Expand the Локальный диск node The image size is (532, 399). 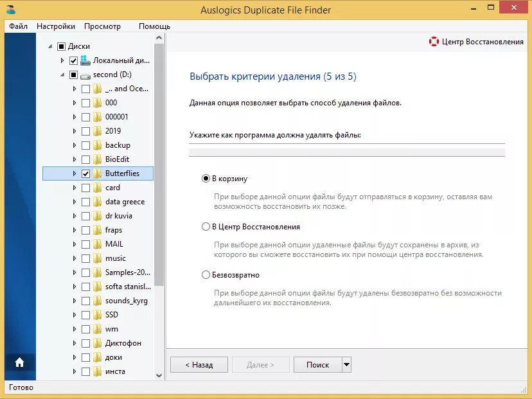click(62, 60)
